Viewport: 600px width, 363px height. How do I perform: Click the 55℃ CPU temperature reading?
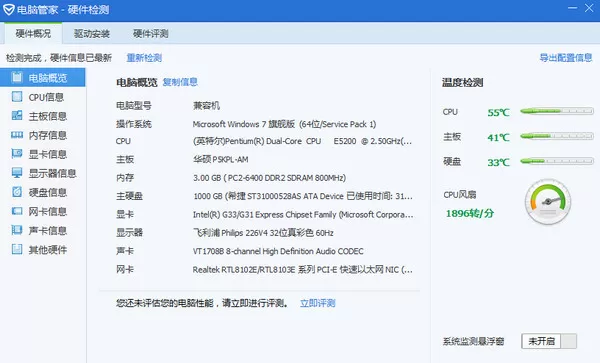coord(499,112)
